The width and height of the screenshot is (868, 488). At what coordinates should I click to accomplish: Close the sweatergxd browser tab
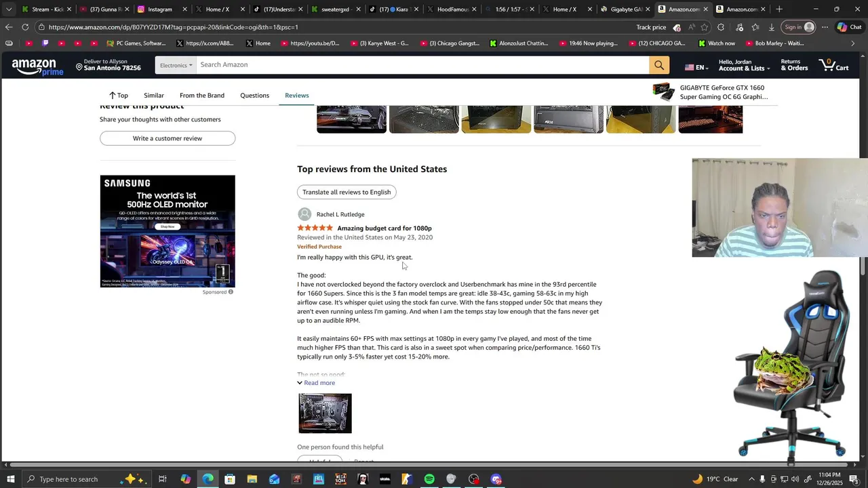(359, 9)
